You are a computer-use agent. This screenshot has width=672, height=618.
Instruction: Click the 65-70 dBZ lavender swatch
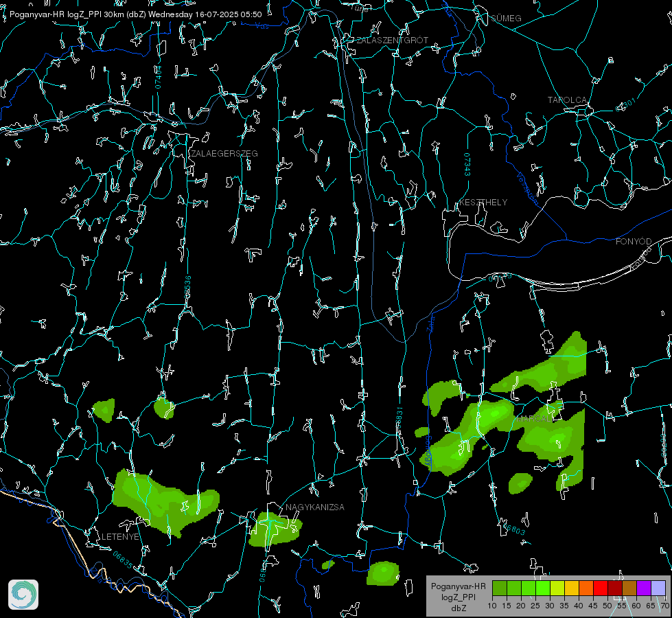tap(658, 588)
